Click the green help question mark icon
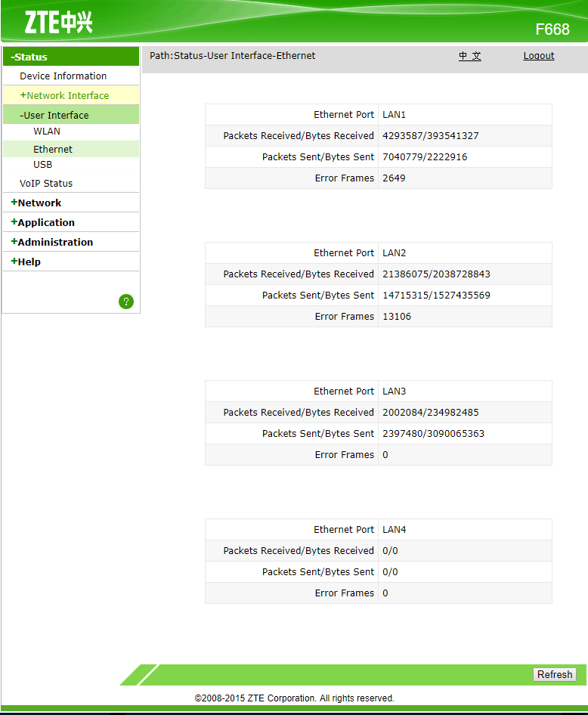This screenshot has height=715, width=588. (x=126, y=302)
